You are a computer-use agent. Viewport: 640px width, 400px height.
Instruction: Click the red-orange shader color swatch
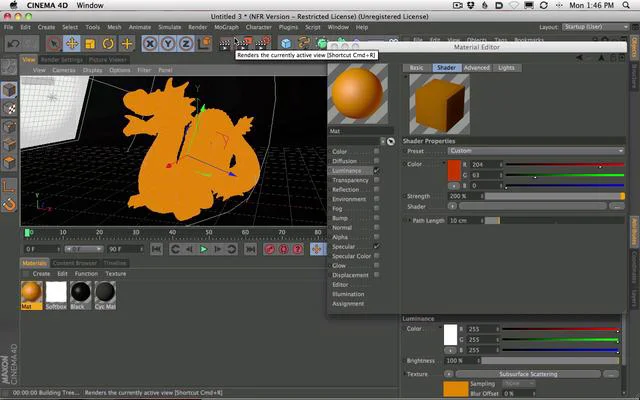tap(454, 171)
